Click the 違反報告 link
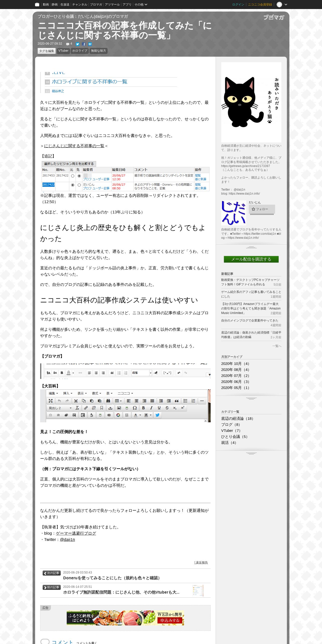322x644 pixels. (201, 562)
